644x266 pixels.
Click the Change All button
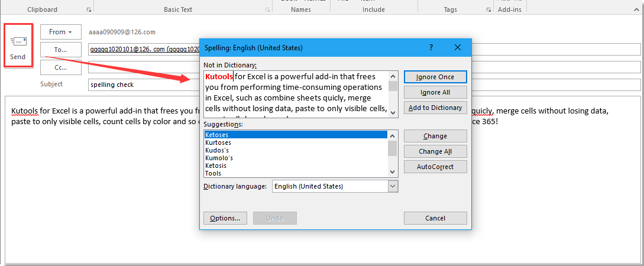tap(435, 151)
